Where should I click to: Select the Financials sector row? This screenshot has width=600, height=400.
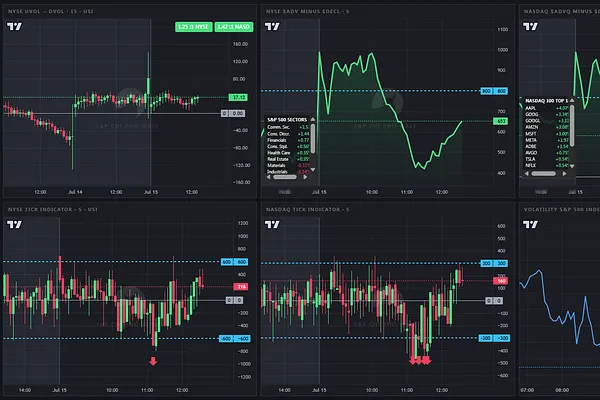click(x=288, y=140)
